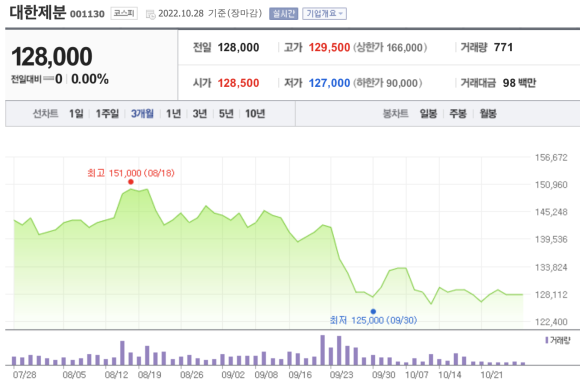
Task: Select the 1일 line chart tab
Action: [76, 114]
